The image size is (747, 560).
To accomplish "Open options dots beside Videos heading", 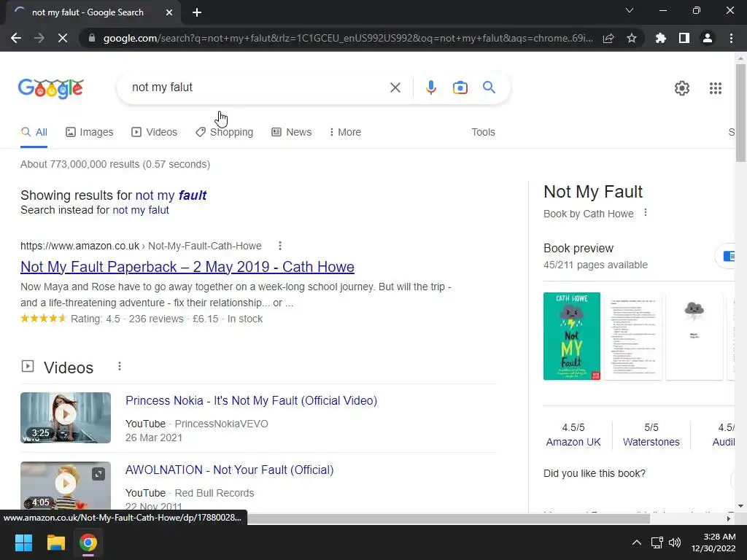I will 120,366.
